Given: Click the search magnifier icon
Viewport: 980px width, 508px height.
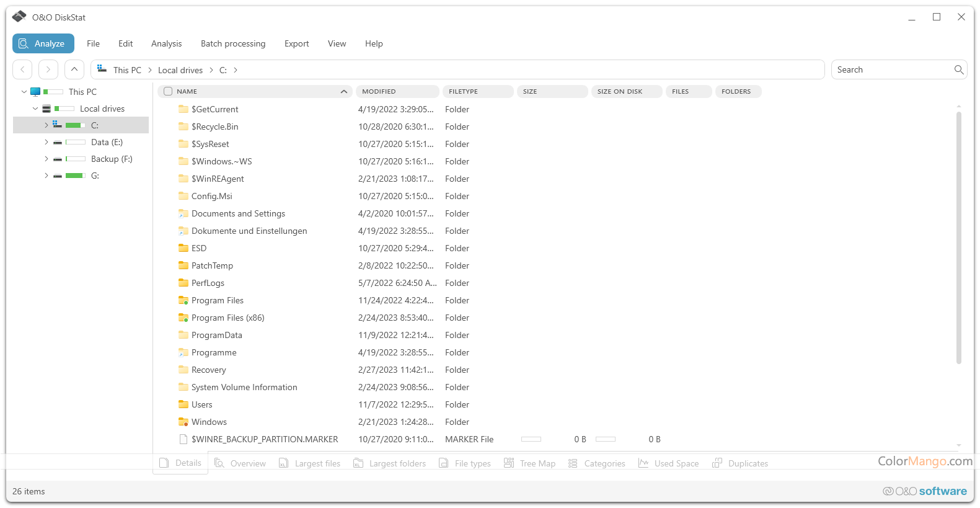Looking at the screenshot, I should 958,69.
